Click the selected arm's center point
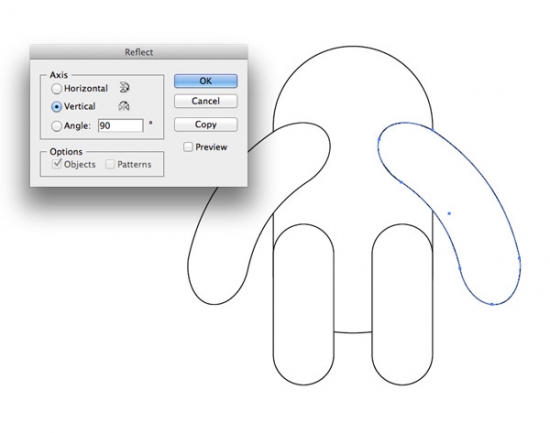 tap(449, 213)
